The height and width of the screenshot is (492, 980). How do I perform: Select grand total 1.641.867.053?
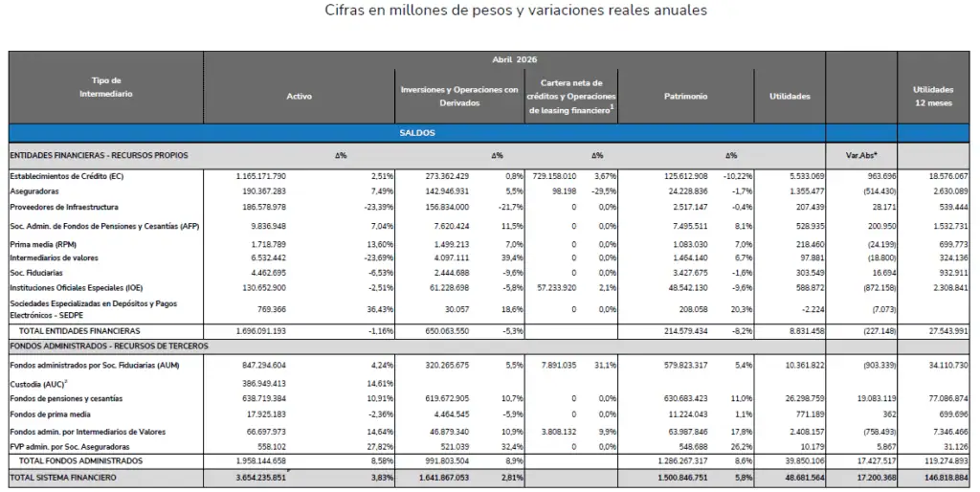(444, 478)
